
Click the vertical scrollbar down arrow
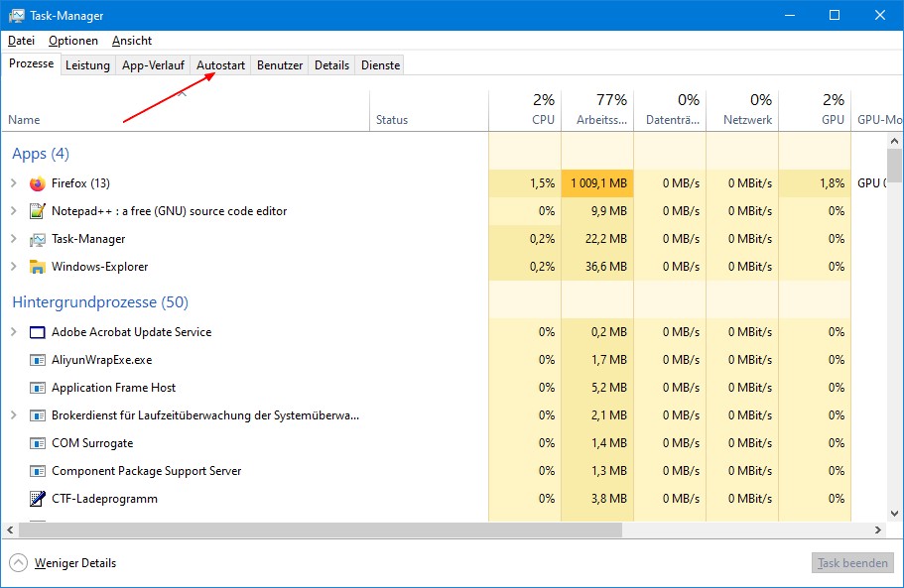894,514
